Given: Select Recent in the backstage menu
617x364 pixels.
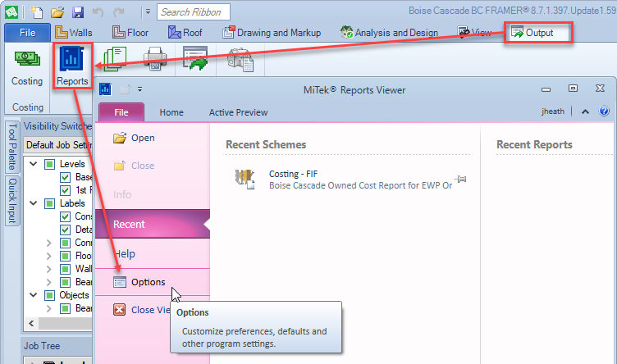Looking at the screenshot, I should coord(153,224).
